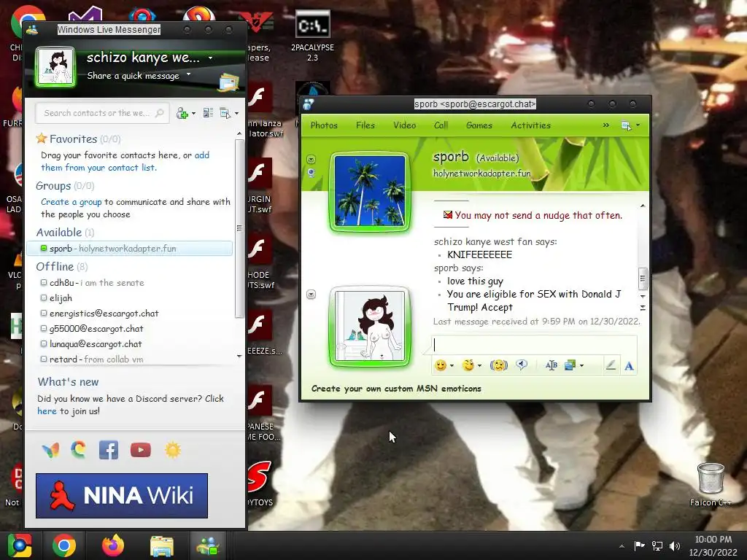Open the Files menu in chat
This screenshot has height=560, width=747.
coord(365,125)
